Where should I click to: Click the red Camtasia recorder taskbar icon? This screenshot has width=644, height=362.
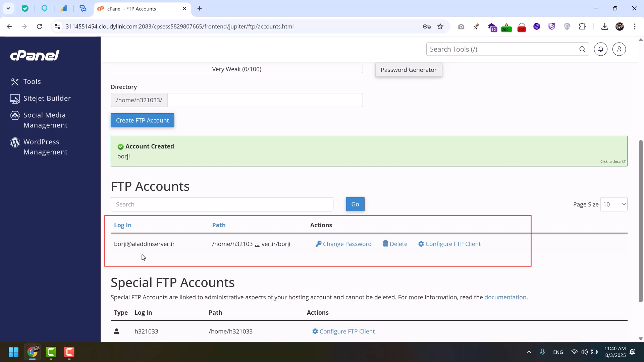69,352
